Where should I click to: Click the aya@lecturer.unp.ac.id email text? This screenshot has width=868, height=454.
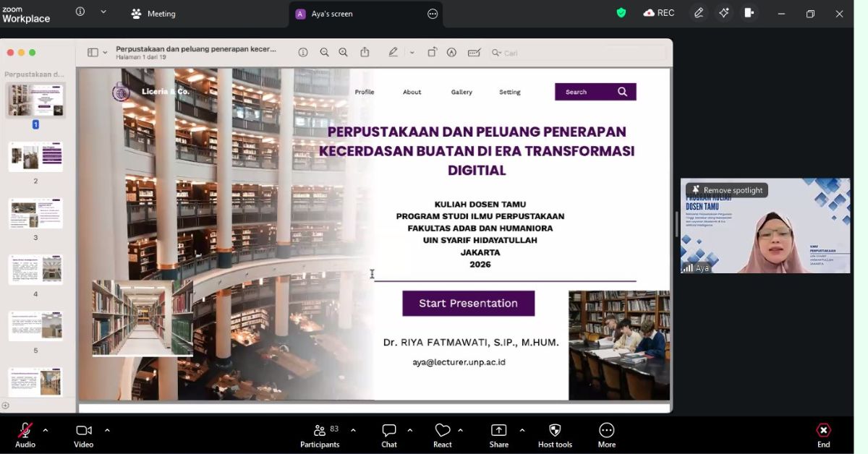click(x=459, y=362)
